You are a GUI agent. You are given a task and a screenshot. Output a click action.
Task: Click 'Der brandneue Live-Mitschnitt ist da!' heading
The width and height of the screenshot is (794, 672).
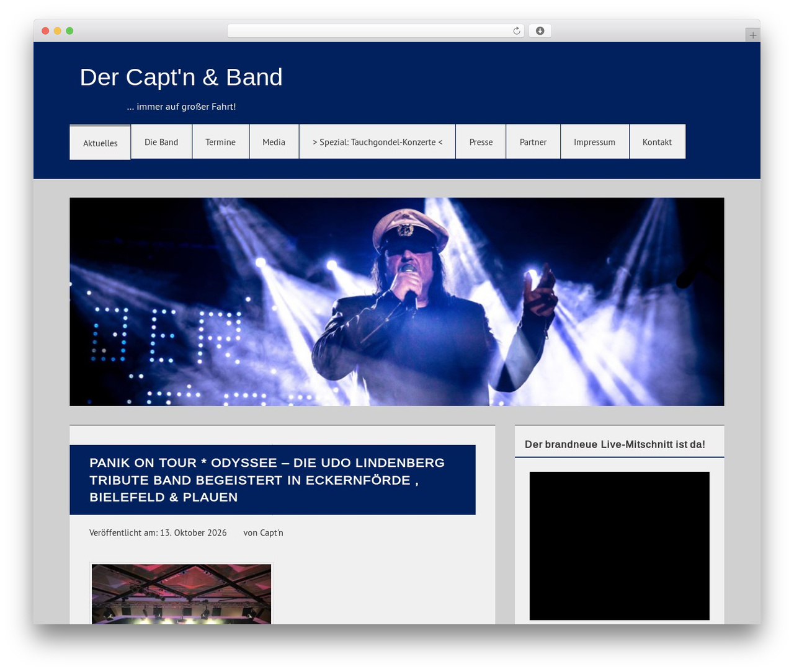point(615,444)
